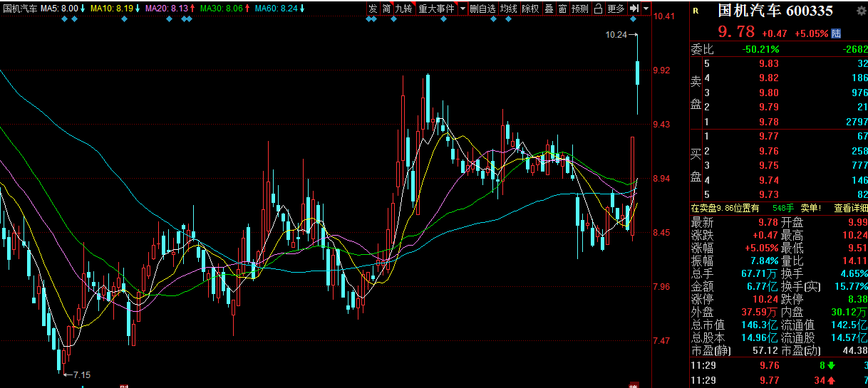
Task: Click the blue 陆 badge
Action: (836, 33)
